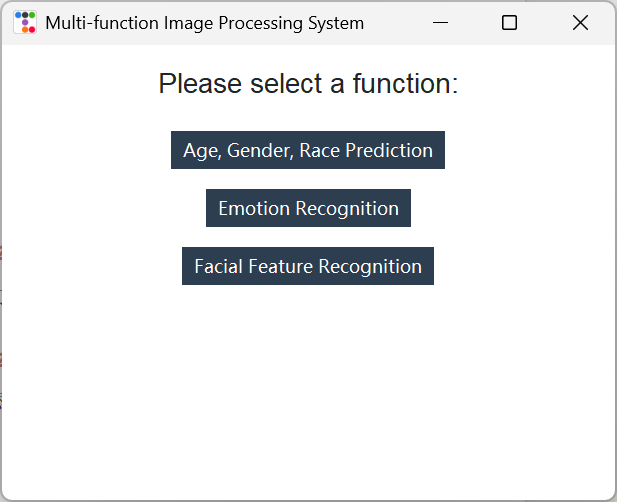Viewport: 617px width, 502px height.
Task: Launch age, gender and race prediction
Action: [x=307, y=150]
